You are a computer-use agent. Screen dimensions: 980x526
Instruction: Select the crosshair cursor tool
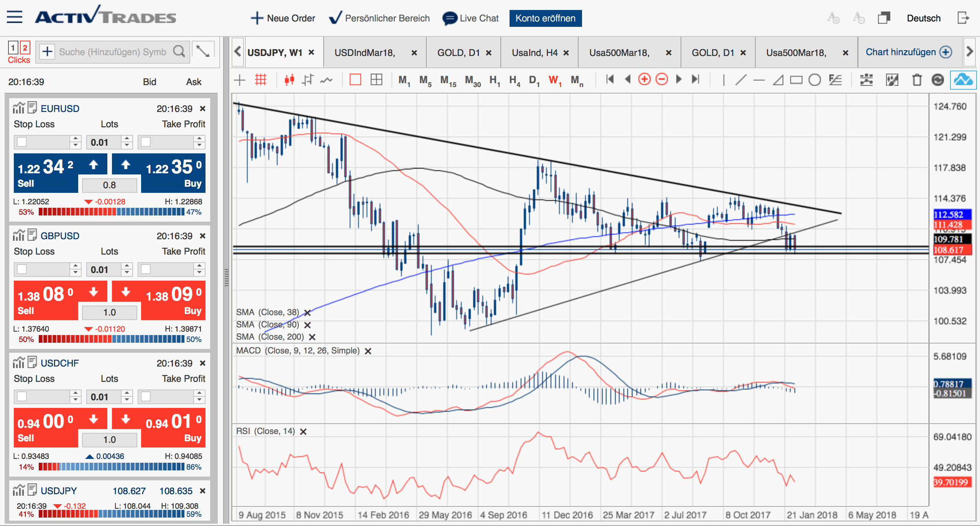click(x=240, y=80)
